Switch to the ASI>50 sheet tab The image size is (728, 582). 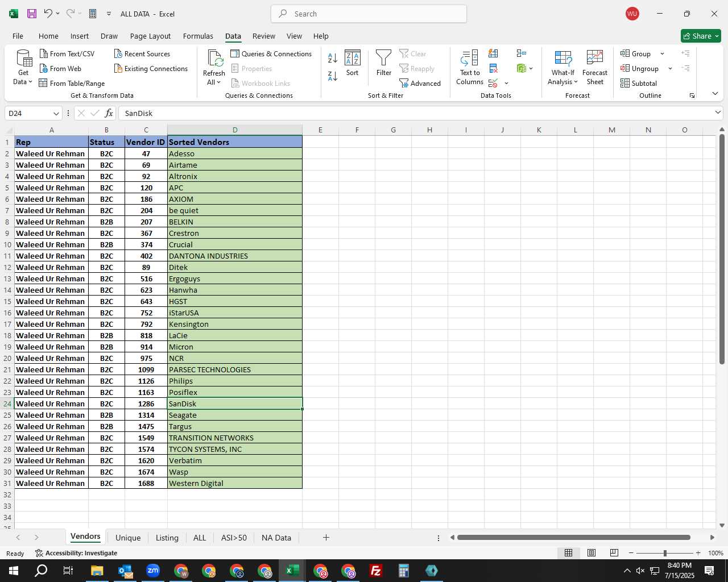pyautogui.click(x=234, y=538)
